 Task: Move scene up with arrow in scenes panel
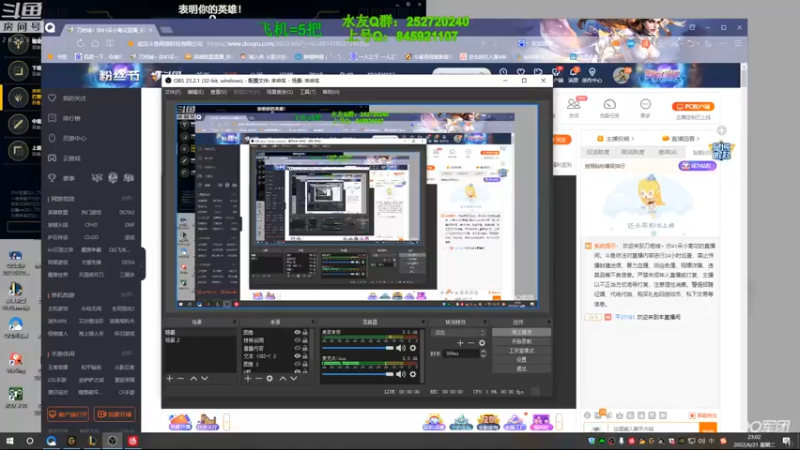point(193,379)
